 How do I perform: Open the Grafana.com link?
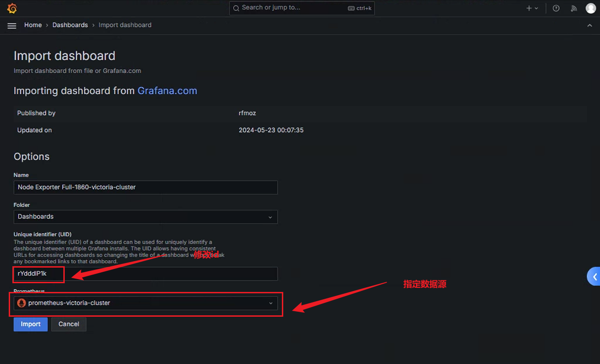[x=167, y=91]
